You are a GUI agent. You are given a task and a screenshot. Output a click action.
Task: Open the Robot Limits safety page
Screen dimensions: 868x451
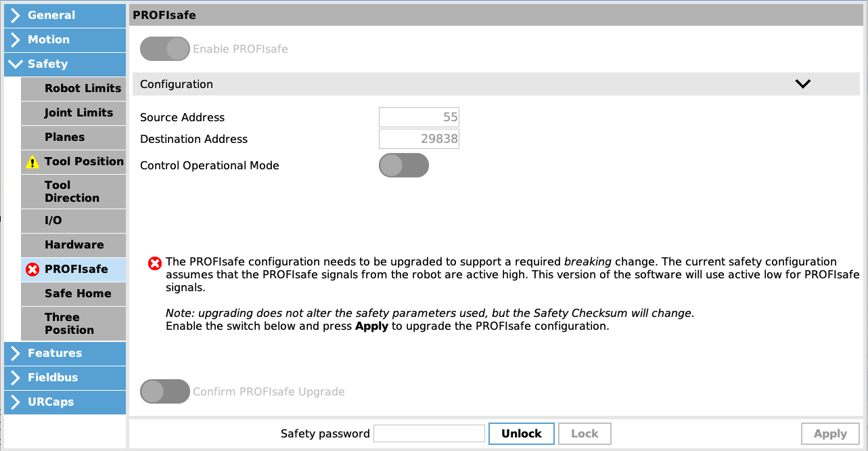74,88
